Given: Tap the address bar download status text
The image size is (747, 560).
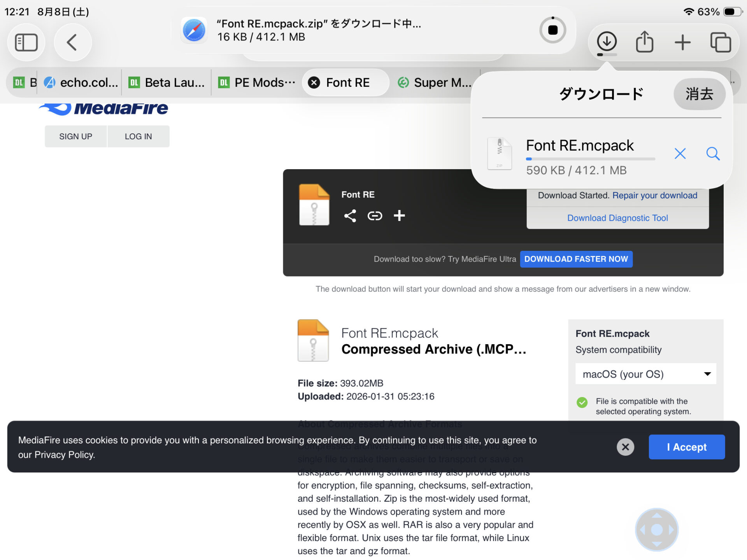Looking at the screenshot, I should pyautogui.click(x=319, y=30).
